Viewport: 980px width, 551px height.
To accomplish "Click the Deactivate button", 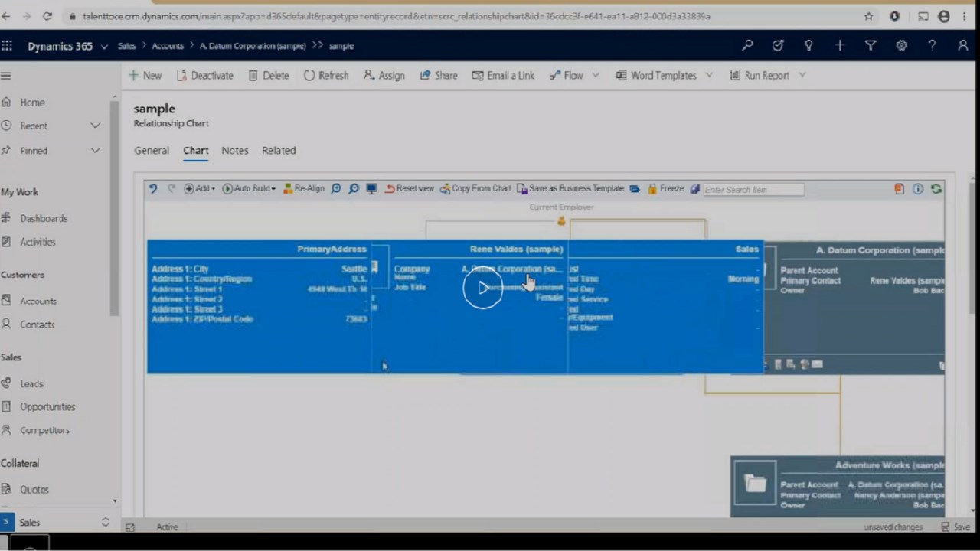I will coord(204,76).
